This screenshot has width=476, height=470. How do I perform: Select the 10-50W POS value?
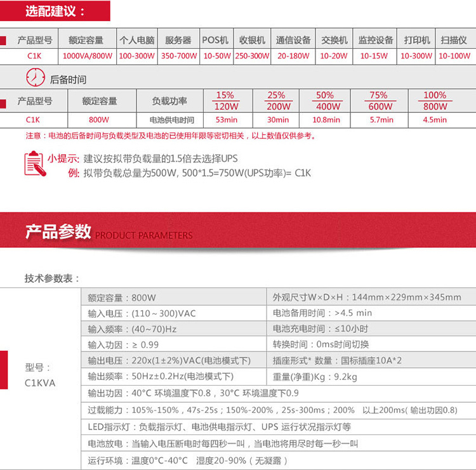click(217, 56)
